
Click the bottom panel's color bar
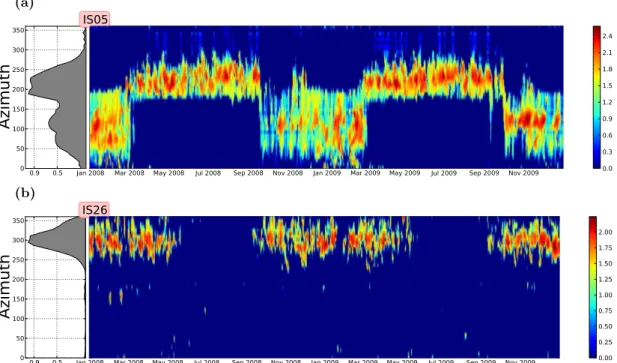coord(593,287)
